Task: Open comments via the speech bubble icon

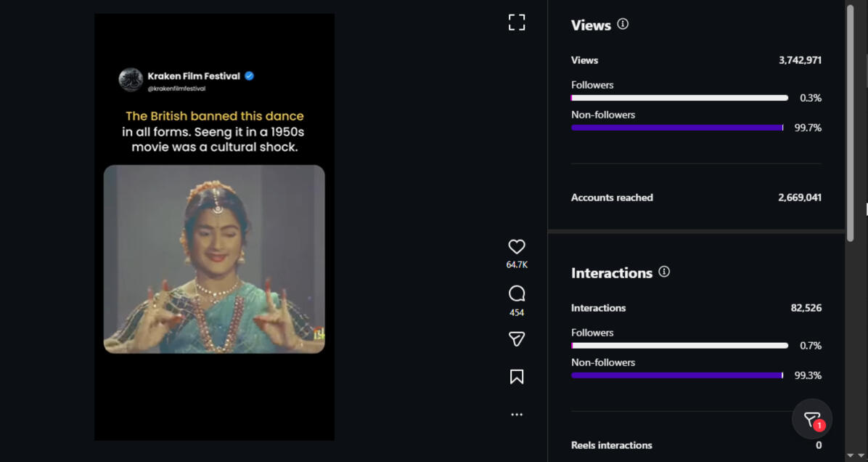Action: click(517, 293)
